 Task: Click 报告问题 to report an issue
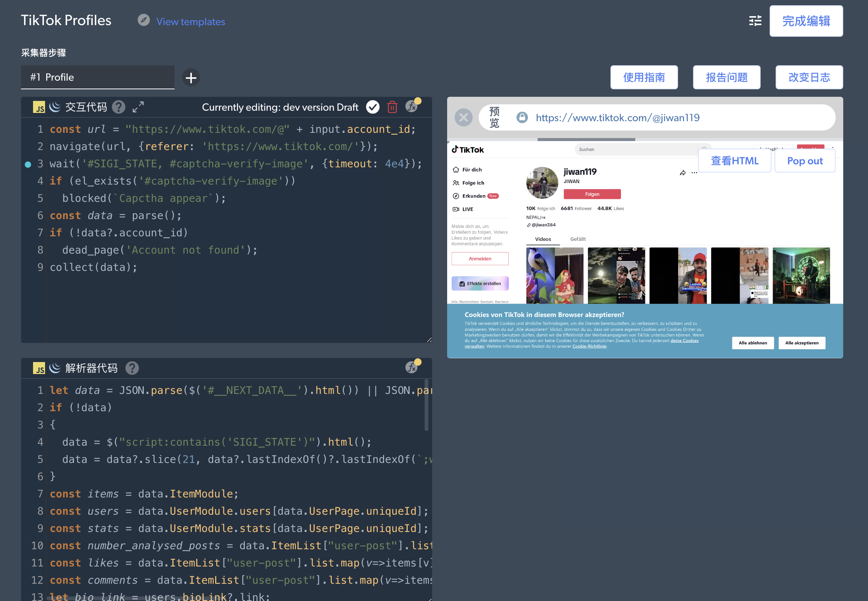coord(726,78)
